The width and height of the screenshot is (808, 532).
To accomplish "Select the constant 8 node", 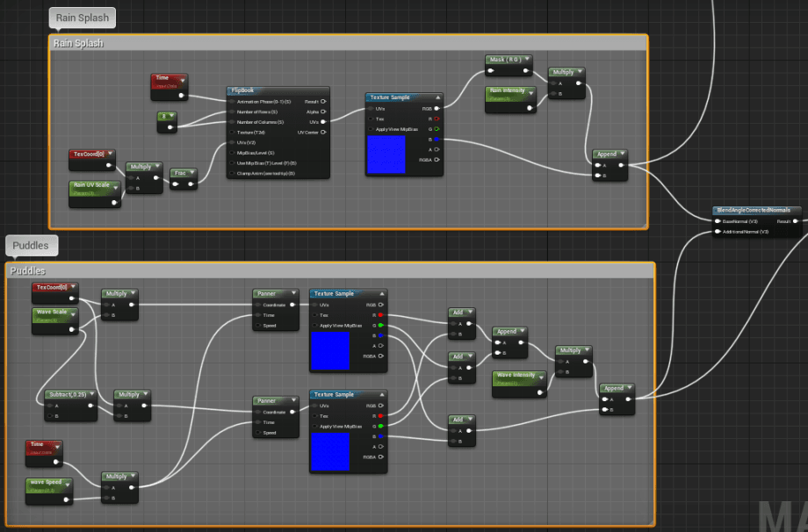I will pos(167,122).
